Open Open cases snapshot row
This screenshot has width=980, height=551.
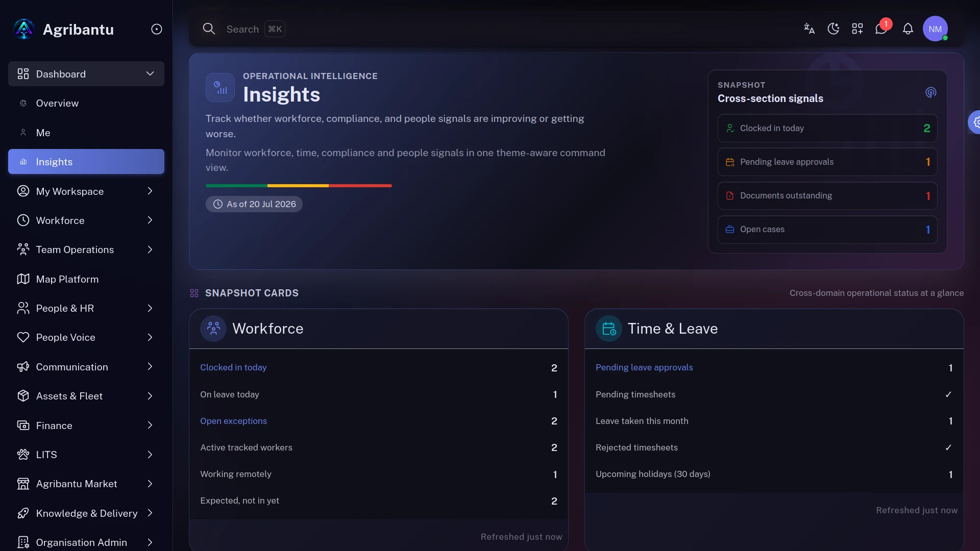pos(827,230)
